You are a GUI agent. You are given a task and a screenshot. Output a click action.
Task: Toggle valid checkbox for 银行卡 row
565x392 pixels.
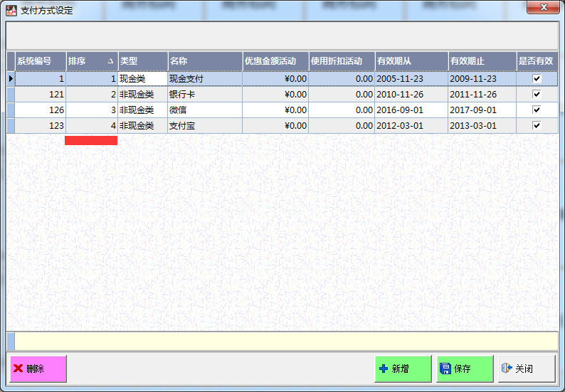point(537,94)
